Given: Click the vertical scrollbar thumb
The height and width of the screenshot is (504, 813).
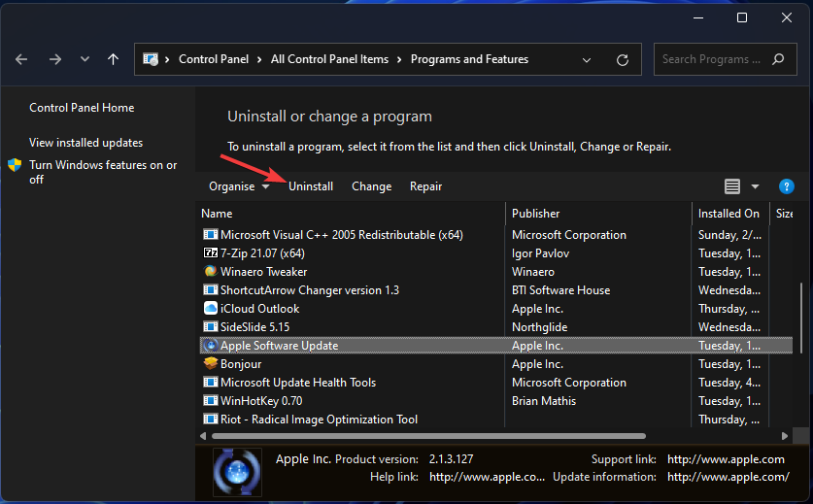Looking at the screenshot, I should point(801,319).
